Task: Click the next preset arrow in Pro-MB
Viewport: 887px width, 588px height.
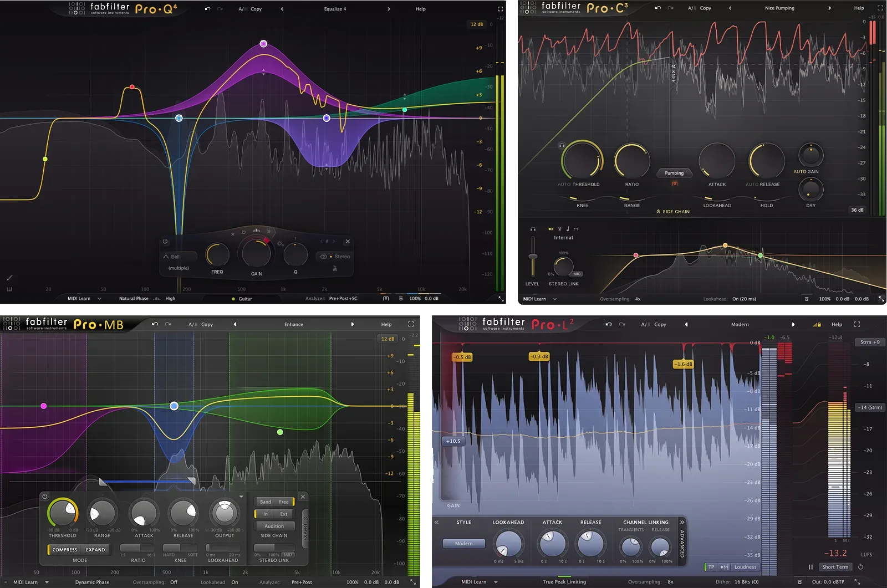Action: (352, 324)
